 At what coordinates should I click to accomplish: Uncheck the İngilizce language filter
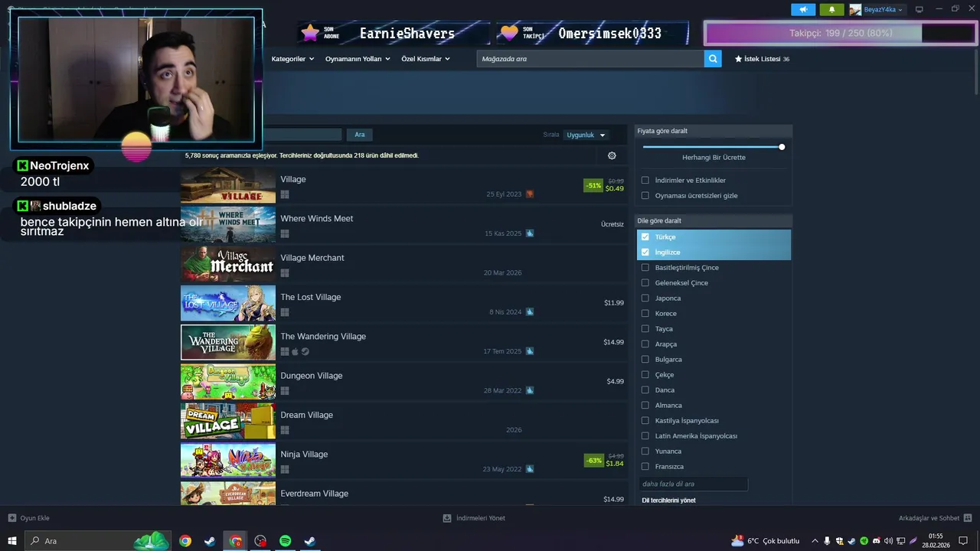[x=645, y=253]
